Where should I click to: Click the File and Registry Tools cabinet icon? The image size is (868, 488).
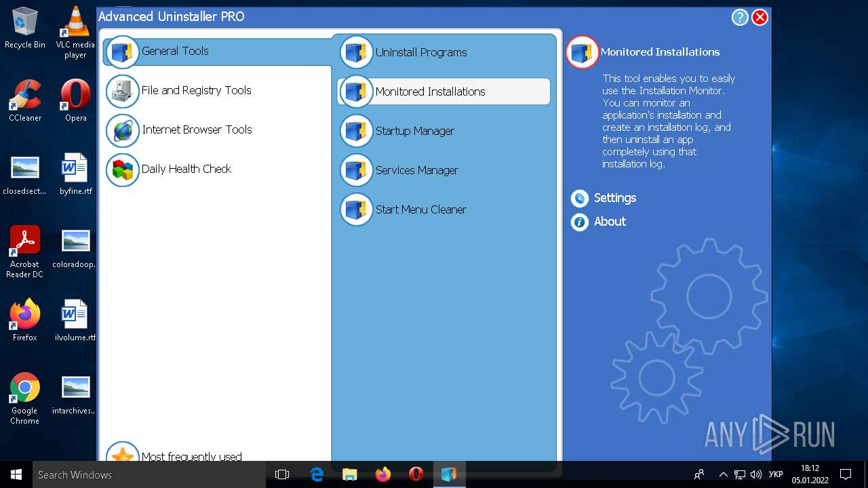pos(123,91)
